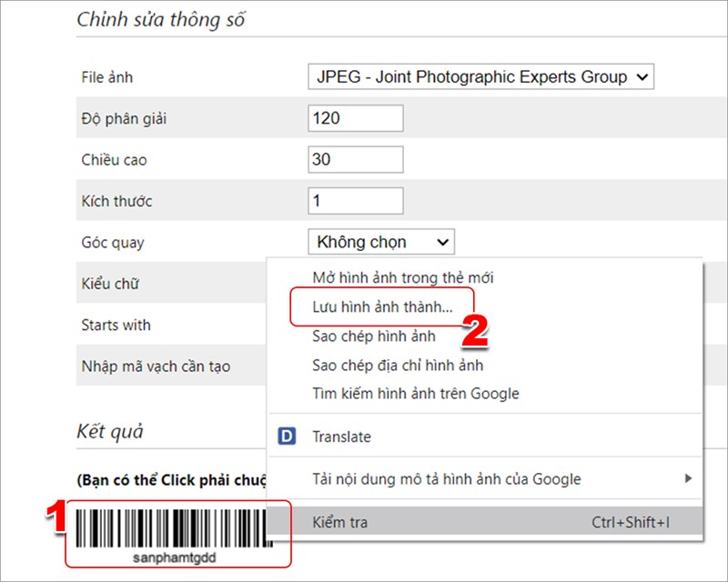This screenshot has width=728, height=582.
Task: Select the "Chiều cao" height input
Action: 355,159
